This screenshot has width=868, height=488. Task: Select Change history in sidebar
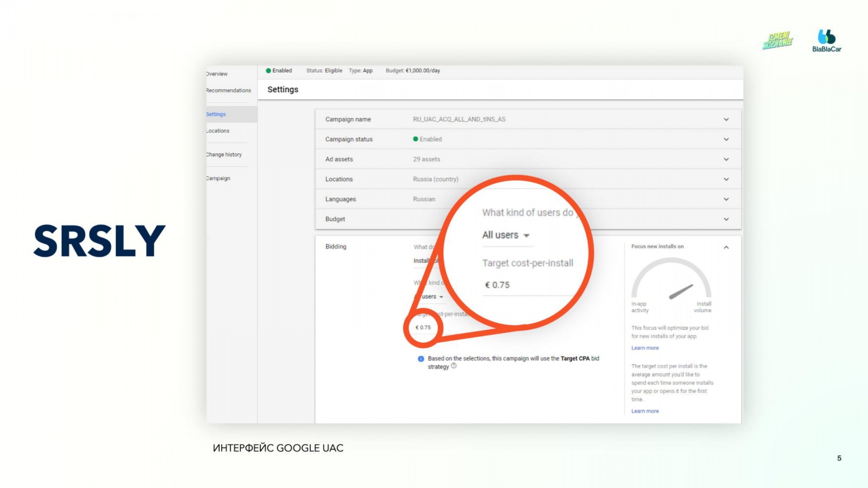(x=224, y=155)
